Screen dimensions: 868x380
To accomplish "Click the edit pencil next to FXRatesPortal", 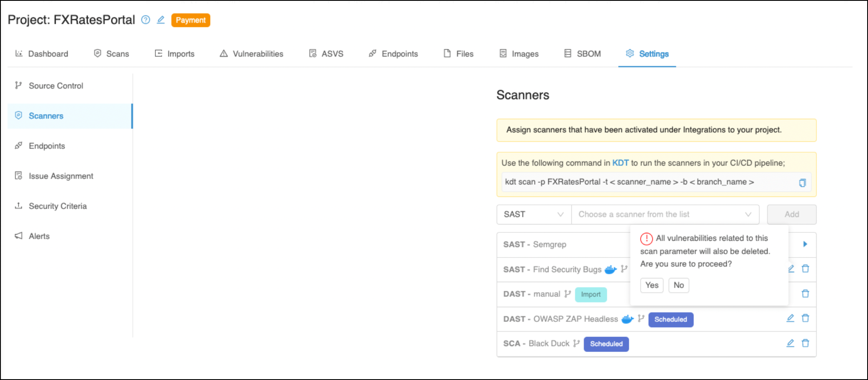I will [161, 20].
